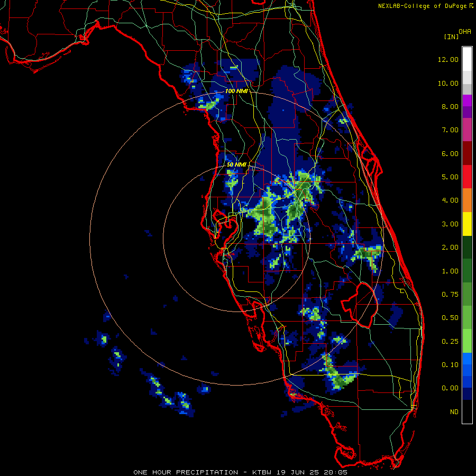Click the 20:05 timestamp in caption
Image resolution: width=476 pixels, height=476 pixels.
(335, 472)
